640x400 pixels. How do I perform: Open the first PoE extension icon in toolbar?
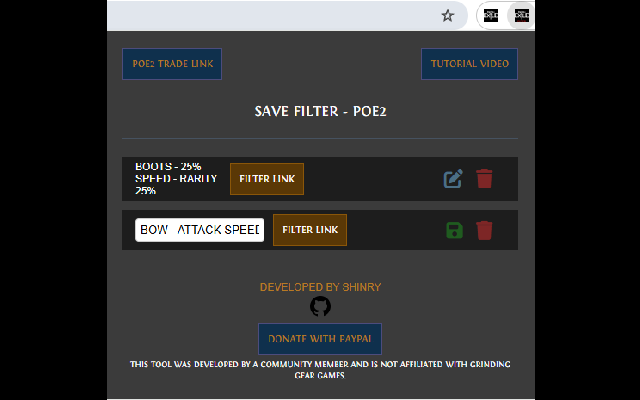coord(491,16)
